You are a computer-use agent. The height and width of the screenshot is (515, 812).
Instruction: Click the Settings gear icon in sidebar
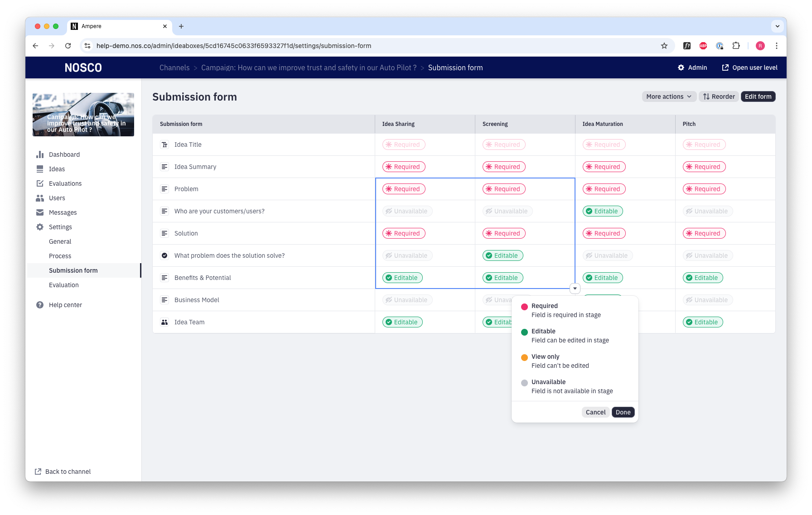[x=40, y=227]
